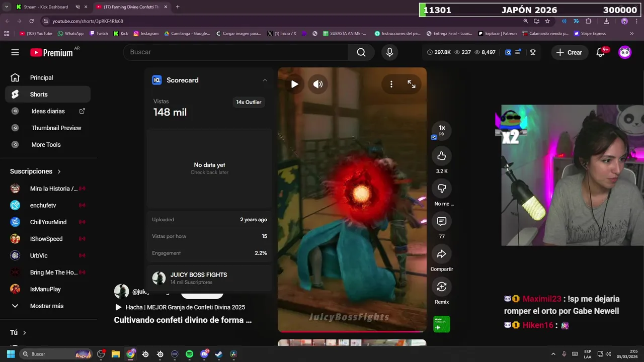Enter fullscreen for the Short
The width and height of the screenshot is (644, 362).
point(412,84)
